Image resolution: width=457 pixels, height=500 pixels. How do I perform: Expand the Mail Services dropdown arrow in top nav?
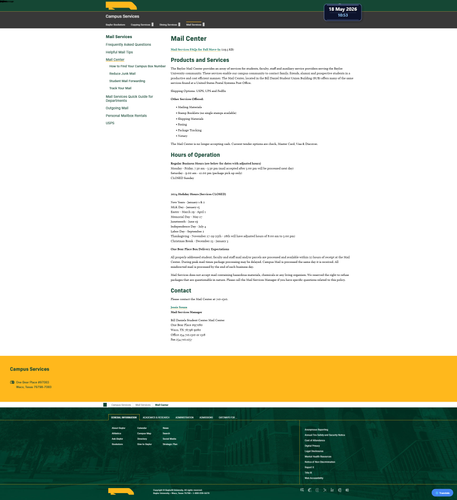click(x=203, y=24)
